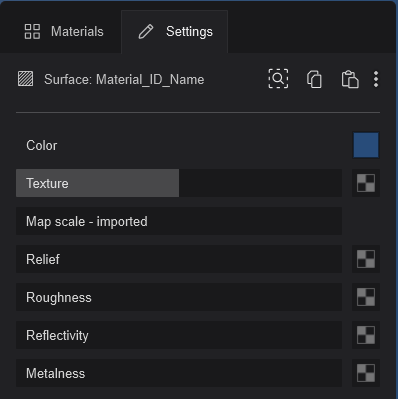The height and width of the screenshot is (399, 398).
Task: Open the Texture map checker icon
Action: (366, 183)
